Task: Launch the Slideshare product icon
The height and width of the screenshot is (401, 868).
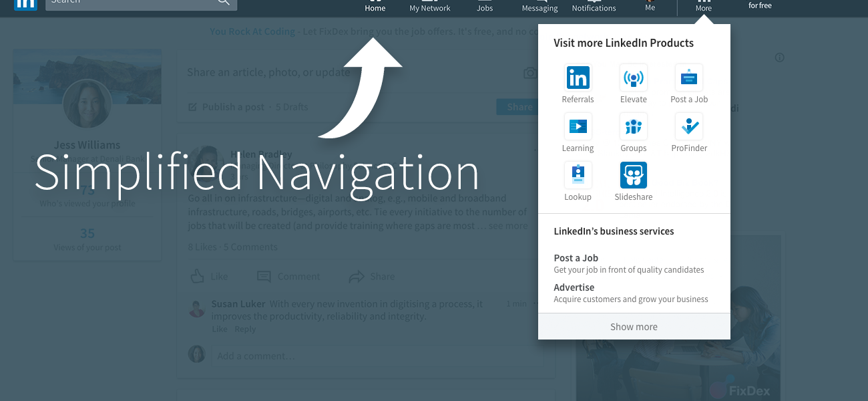Action: (633, 175)
